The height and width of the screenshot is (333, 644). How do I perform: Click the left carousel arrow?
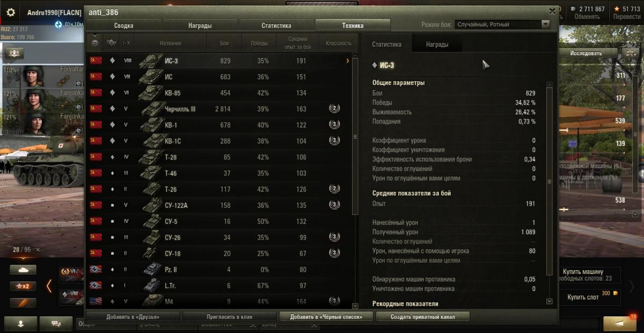49,286
